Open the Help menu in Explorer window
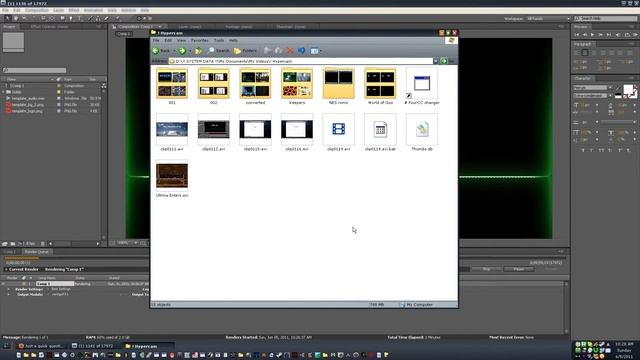 (x=233, y=40)
